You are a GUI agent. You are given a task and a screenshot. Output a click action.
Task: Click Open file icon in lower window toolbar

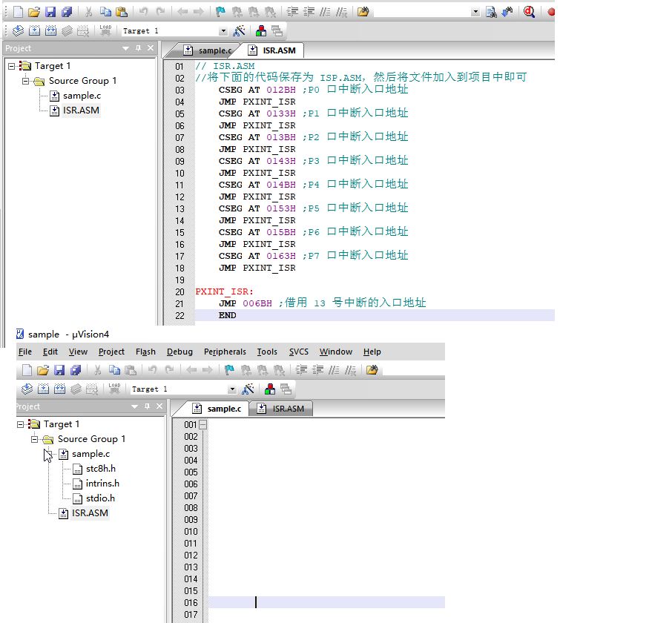pyautogui.click(x=43, y=370)
